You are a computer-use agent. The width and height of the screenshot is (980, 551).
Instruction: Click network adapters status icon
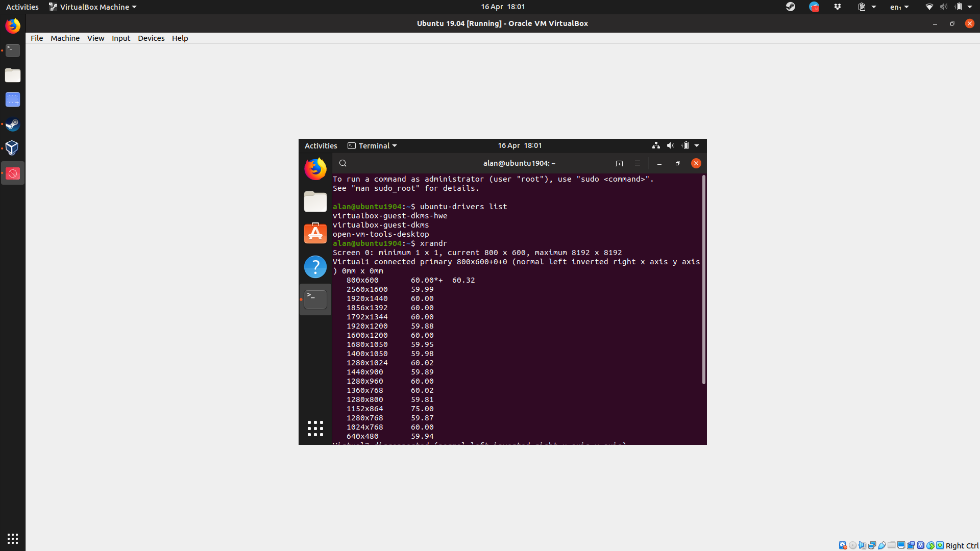872,545
